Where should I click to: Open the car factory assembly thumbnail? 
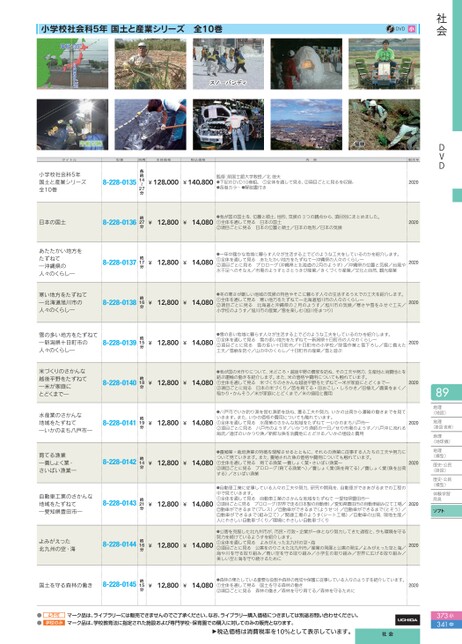tap(228, 124)
